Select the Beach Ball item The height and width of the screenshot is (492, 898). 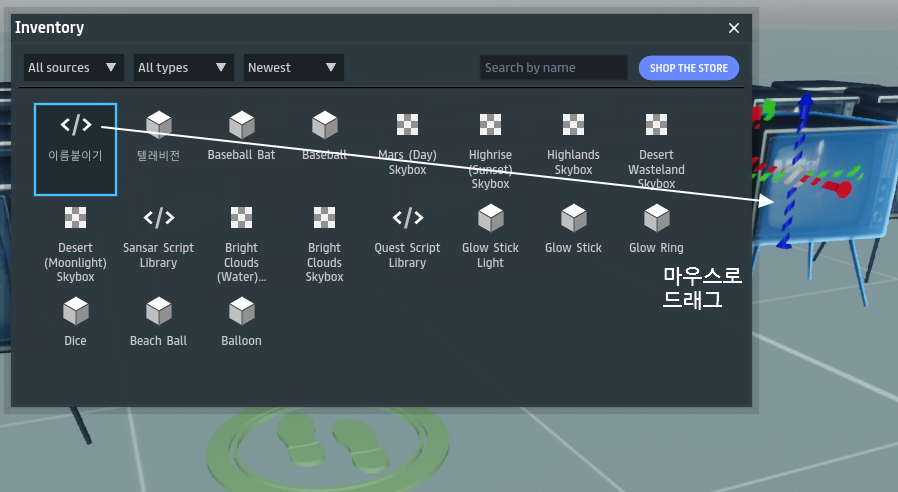[x=159, y=322]
